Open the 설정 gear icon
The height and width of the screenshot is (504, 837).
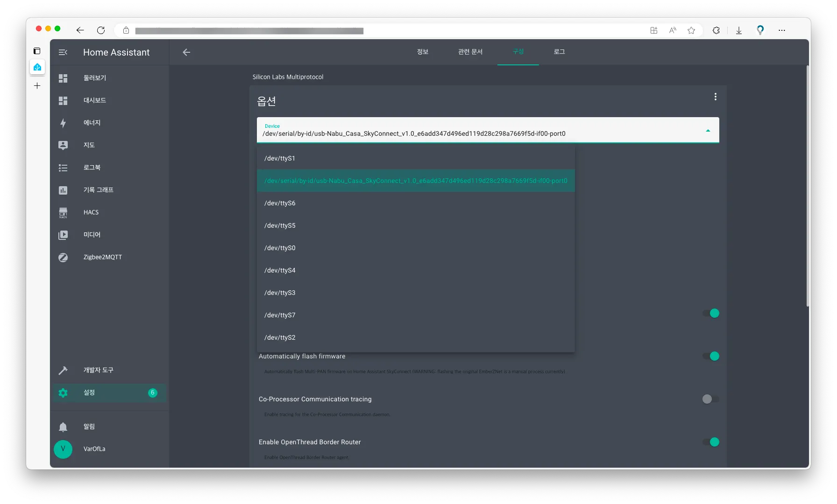pos(63,392)
